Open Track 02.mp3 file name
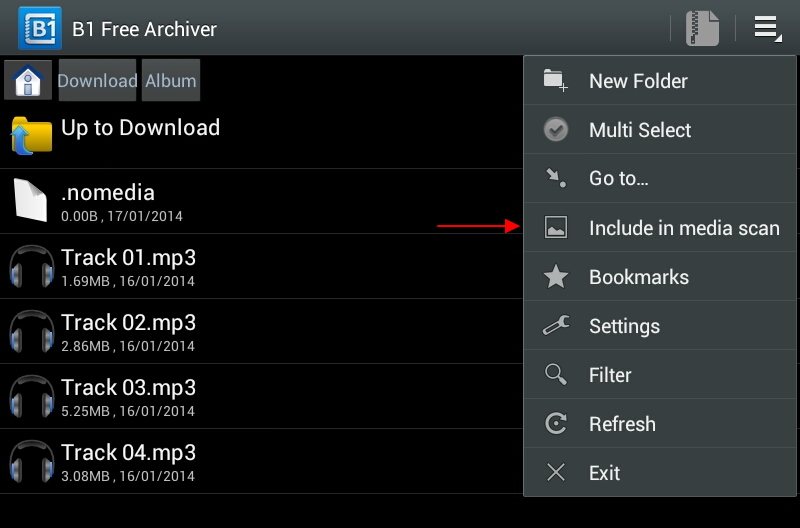Viewport: 800px width, 528px height. pos(129,322)
